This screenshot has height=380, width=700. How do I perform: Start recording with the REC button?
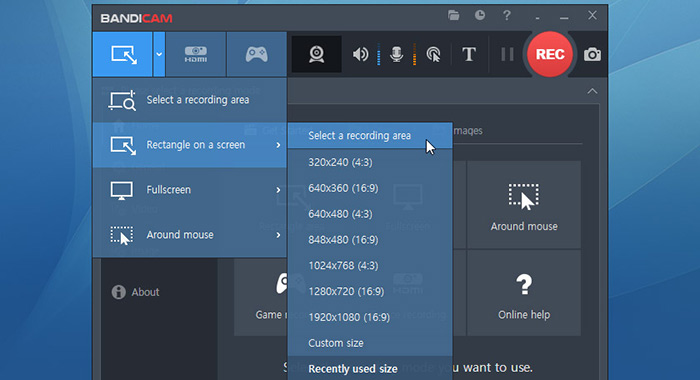tap(550, 54)
